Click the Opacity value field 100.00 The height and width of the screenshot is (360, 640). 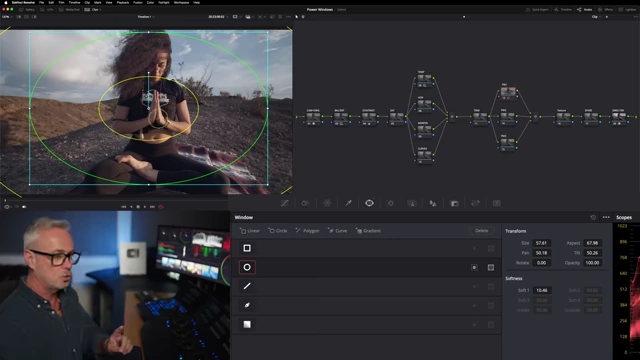point(592,263)
